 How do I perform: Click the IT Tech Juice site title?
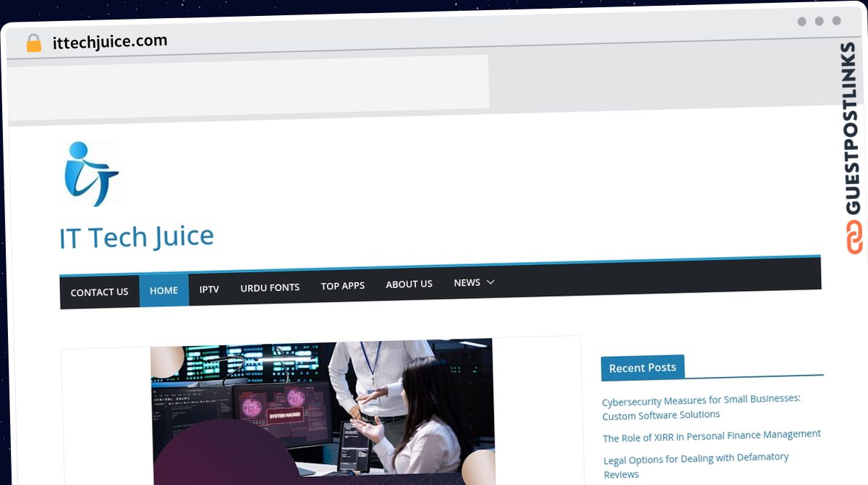137,237
